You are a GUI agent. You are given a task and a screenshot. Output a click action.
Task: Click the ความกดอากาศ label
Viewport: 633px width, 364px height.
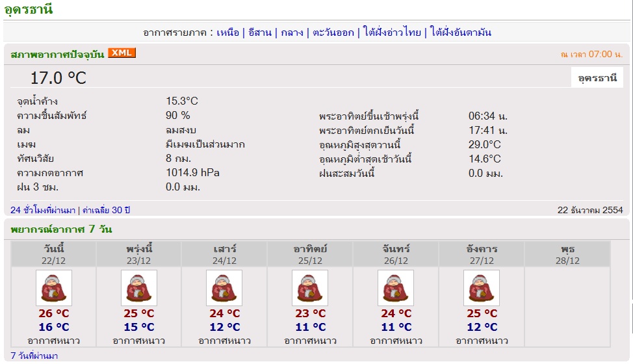(x=50, y=173)
